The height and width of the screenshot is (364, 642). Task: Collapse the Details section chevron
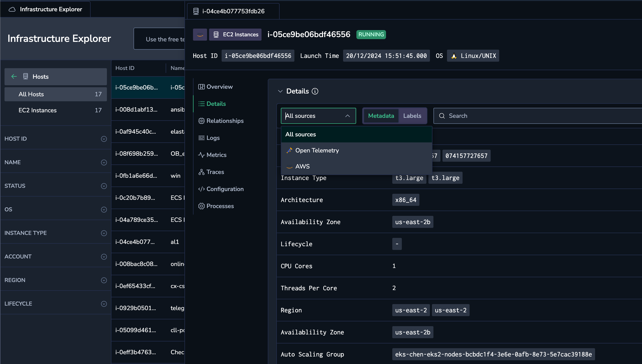click(280, 91)
